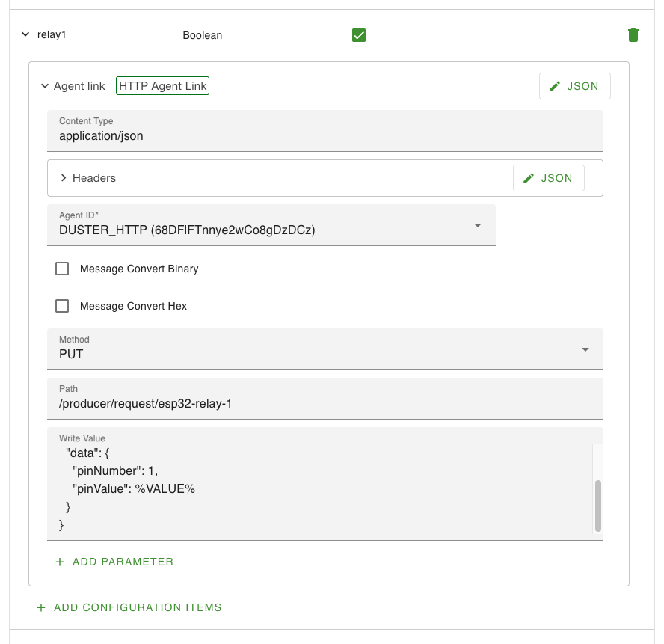Click Add Configuration Items button
Image resolution: width=664 pixels, height=644 pixels.
pyautogui.click(x=138, y=607)
